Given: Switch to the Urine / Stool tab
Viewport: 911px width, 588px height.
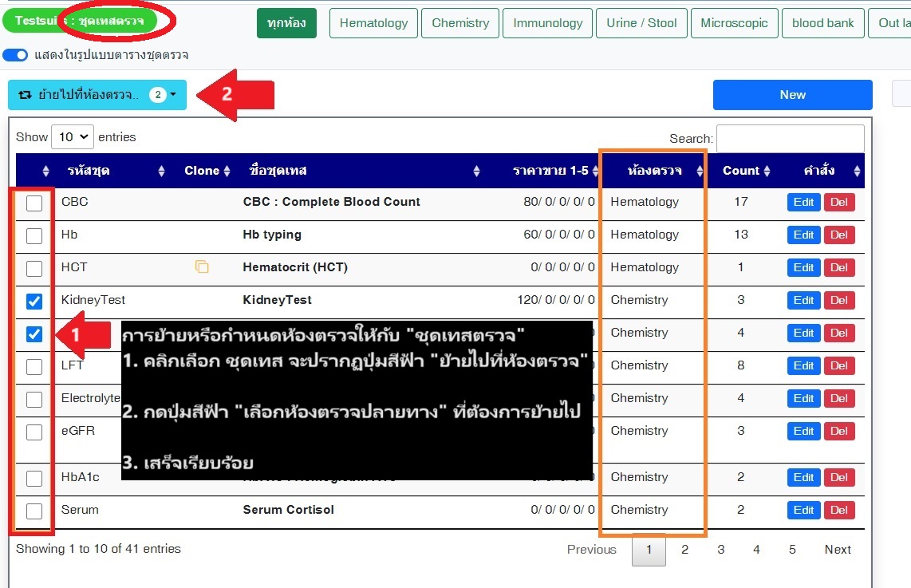Looking at the screenshot, I should point(641,23).
